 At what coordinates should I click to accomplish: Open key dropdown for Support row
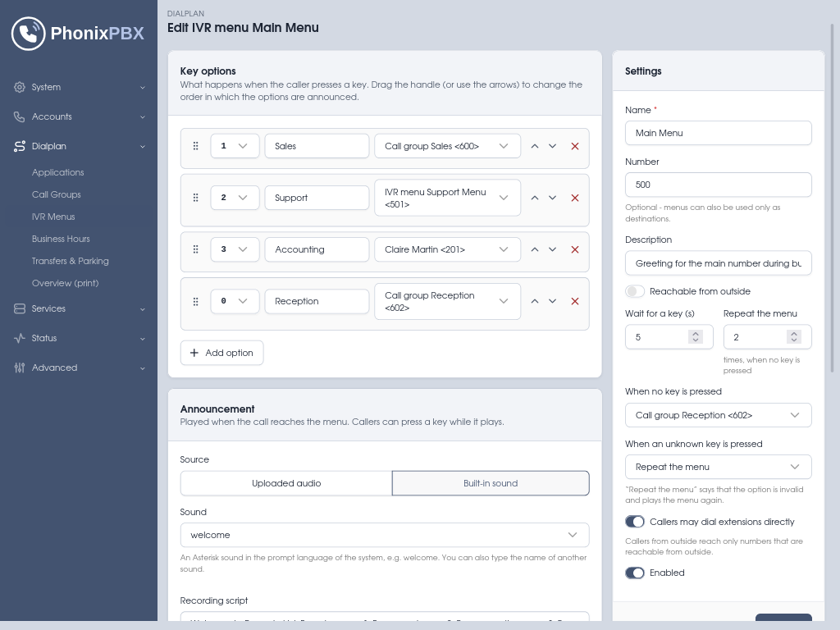click(x=235, y=198)
